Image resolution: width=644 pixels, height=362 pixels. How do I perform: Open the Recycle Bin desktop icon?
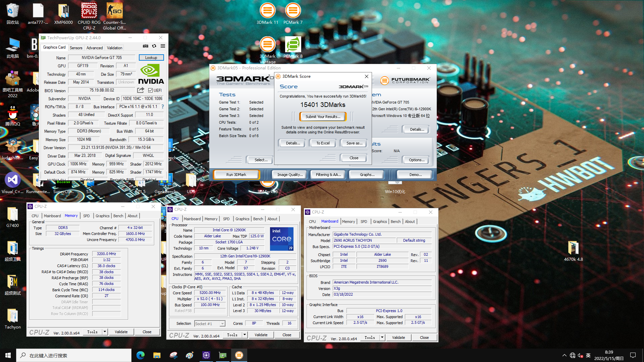coord(13,14)
